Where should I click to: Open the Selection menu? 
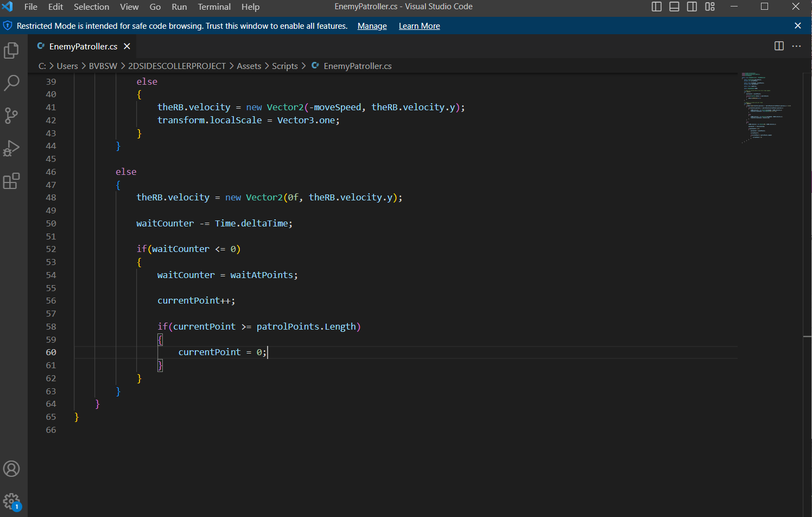(x=91, y=7)
